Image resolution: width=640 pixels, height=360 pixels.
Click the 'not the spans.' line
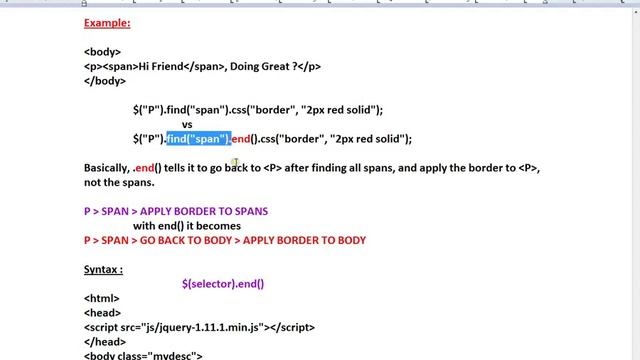[x=119, y=182]
